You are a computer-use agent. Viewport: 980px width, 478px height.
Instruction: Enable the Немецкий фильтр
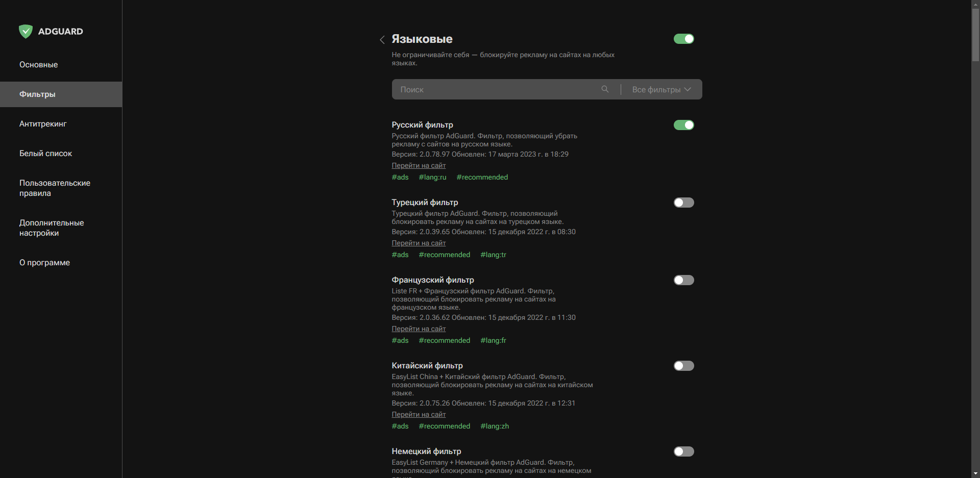683,451
